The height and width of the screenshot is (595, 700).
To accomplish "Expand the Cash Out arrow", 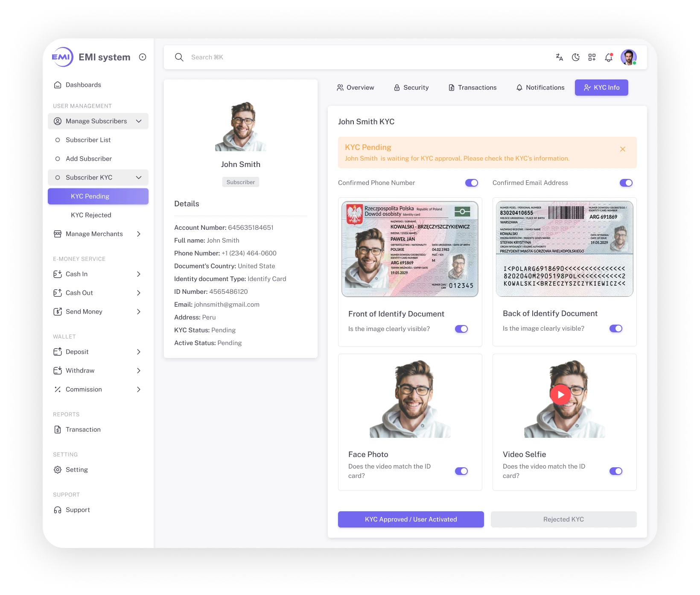I will click(x=139, y=293).
